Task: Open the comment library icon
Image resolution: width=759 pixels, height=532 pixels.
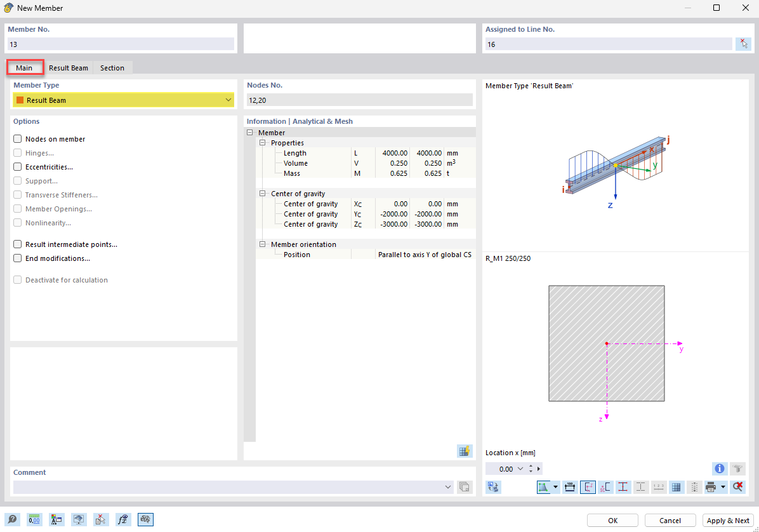Action: [464, 487]
